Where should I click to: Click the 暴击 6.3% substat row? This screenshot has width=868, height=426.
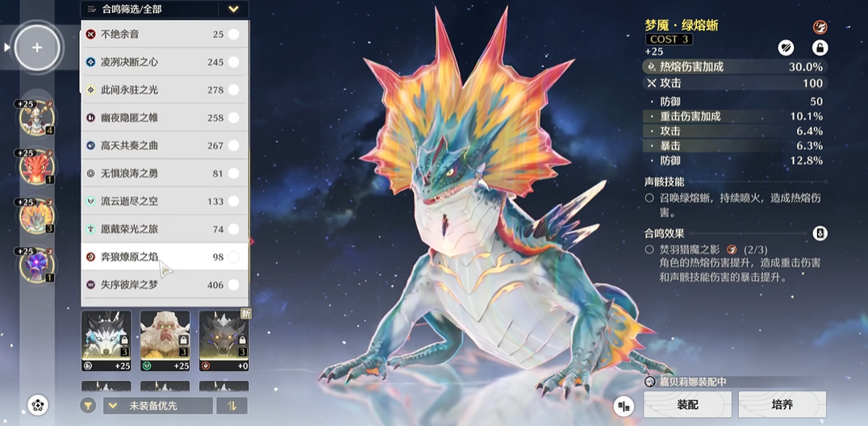point(735,146)
